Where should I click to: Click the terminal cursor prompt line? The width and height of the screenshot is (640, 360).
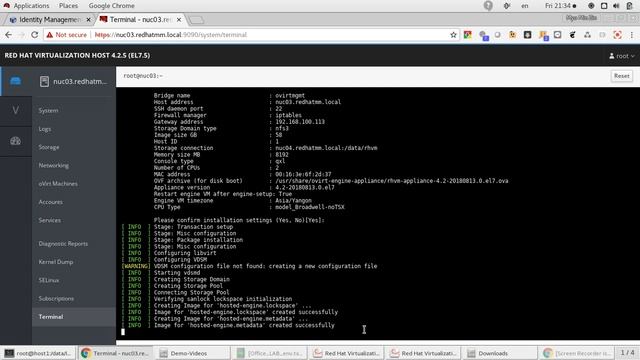pyautogui.click(x=123, y=332)
